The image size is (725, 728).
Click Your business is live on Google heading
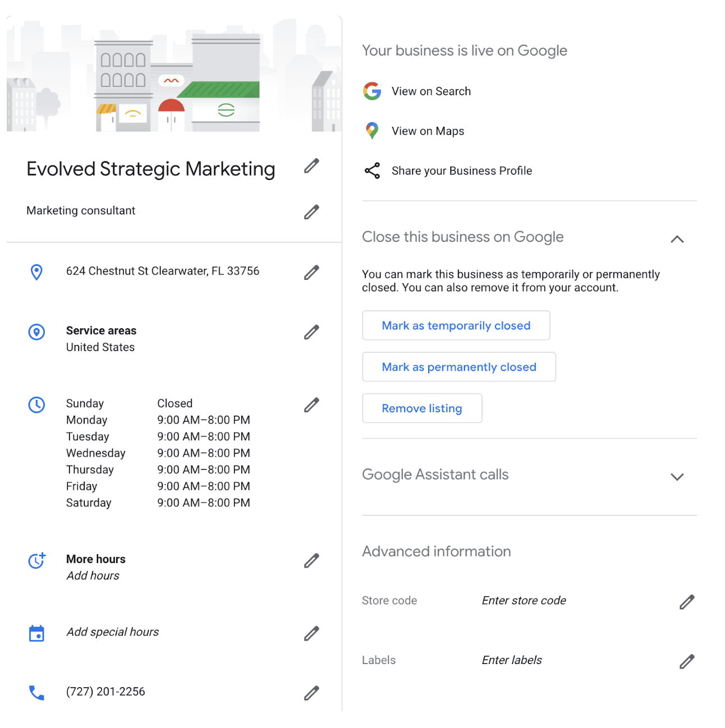tap(465, 50)
